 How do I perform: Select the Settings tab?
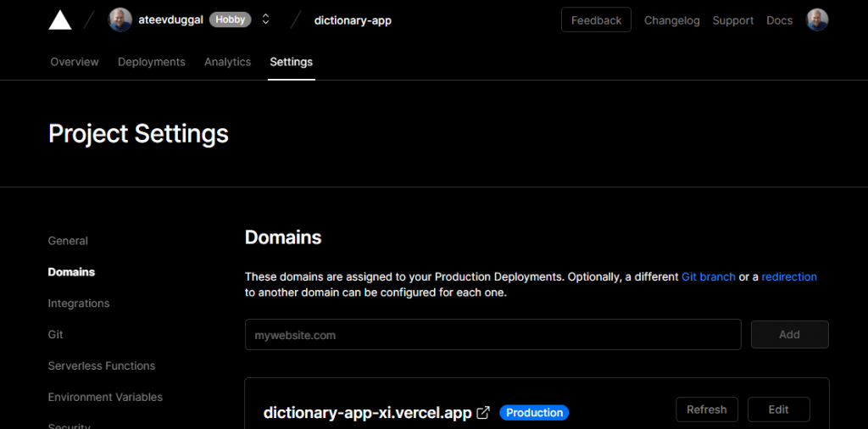click(x=292, y=62)
